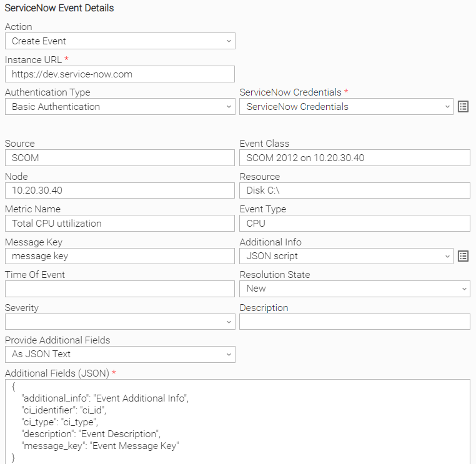Viewport: 476px width, 464px height.
Task: Click the Event Type field showing CPU
Action: point(355,224)
